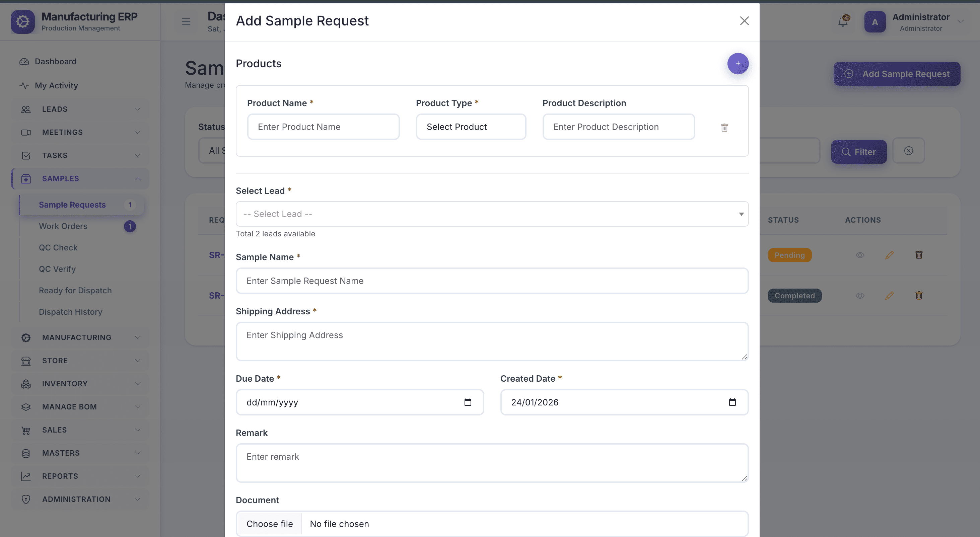
Task: Toggle the hamburger sidebar menu
Action: tap(186, 22)
